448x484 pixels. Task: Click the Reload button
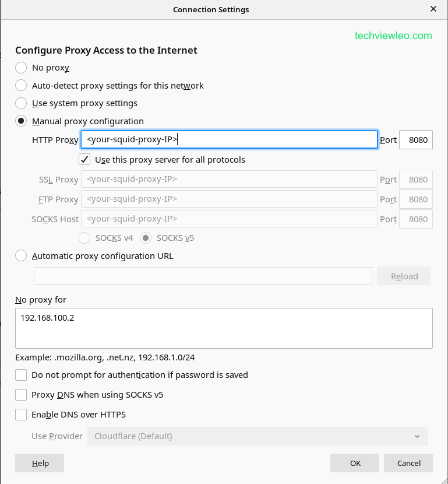coord(404,276)
